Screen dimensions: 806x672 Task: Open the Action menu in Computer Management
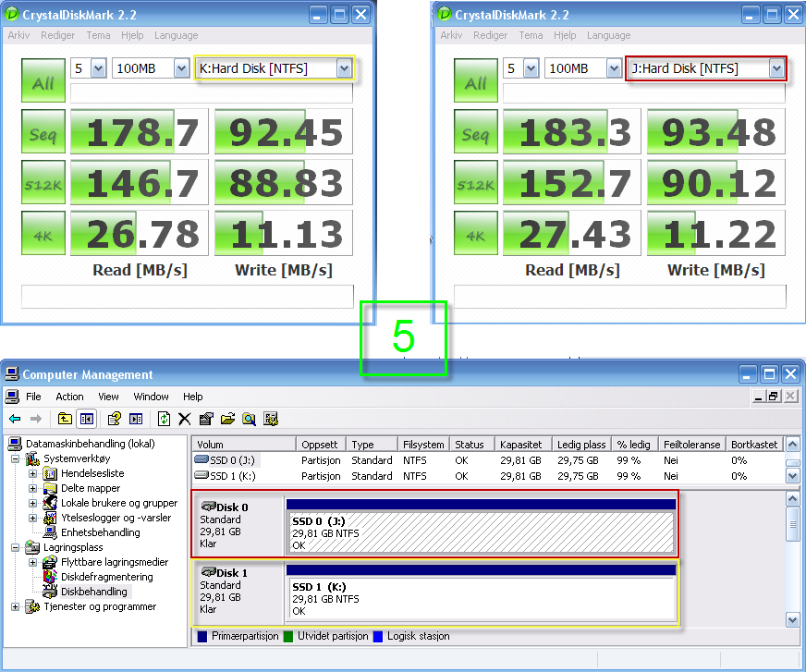(69, 397)
